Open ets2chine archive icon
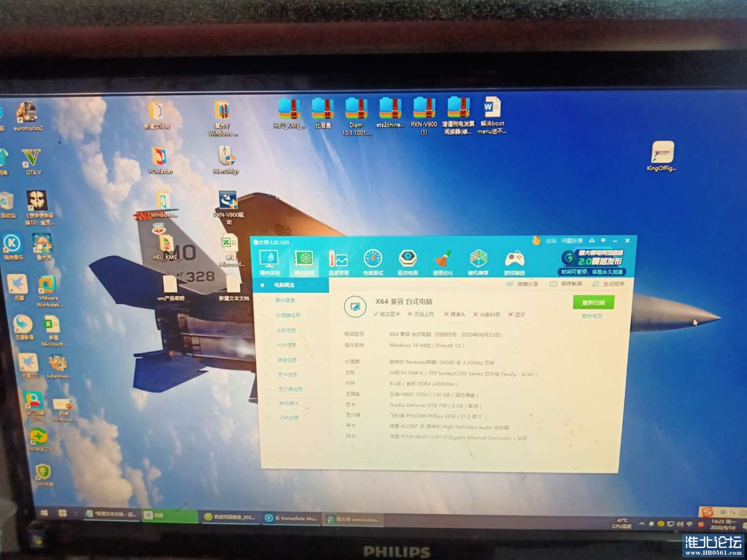The width and height of the screenshot is (747, 560). coord(390,113)
